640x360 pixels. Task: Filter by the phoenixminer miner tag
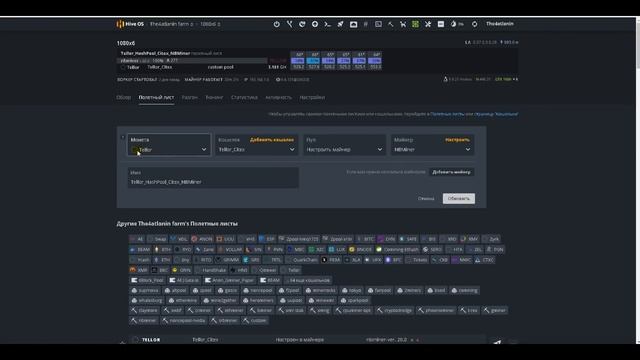tap(436, 310)
